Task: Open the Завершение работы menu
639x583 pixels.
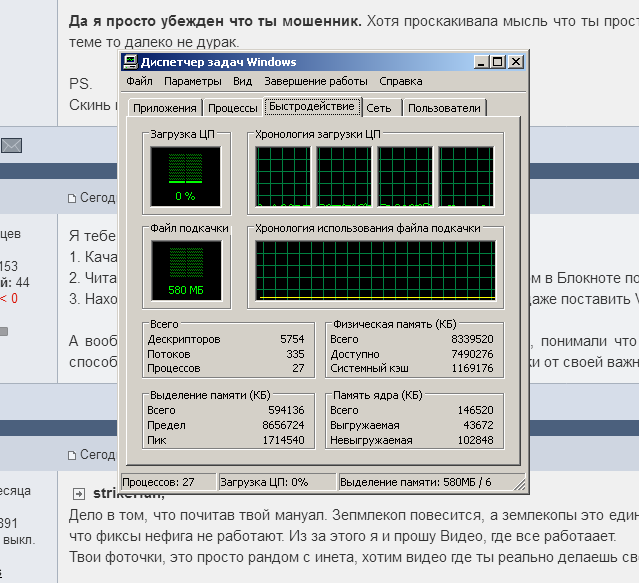Action: (316, 81)
